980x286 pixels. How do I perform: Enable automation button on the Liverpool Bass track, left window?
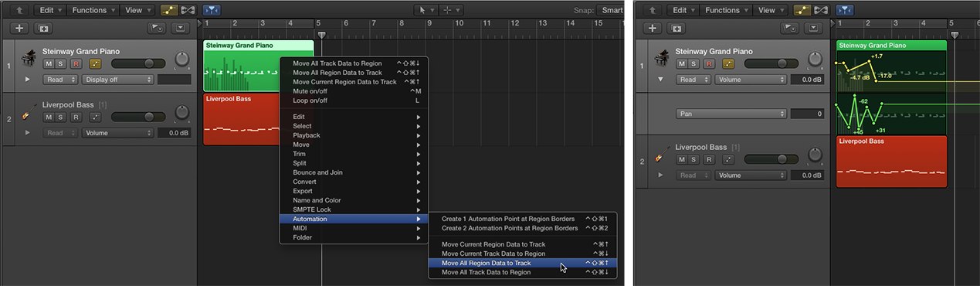click(96, 117)
